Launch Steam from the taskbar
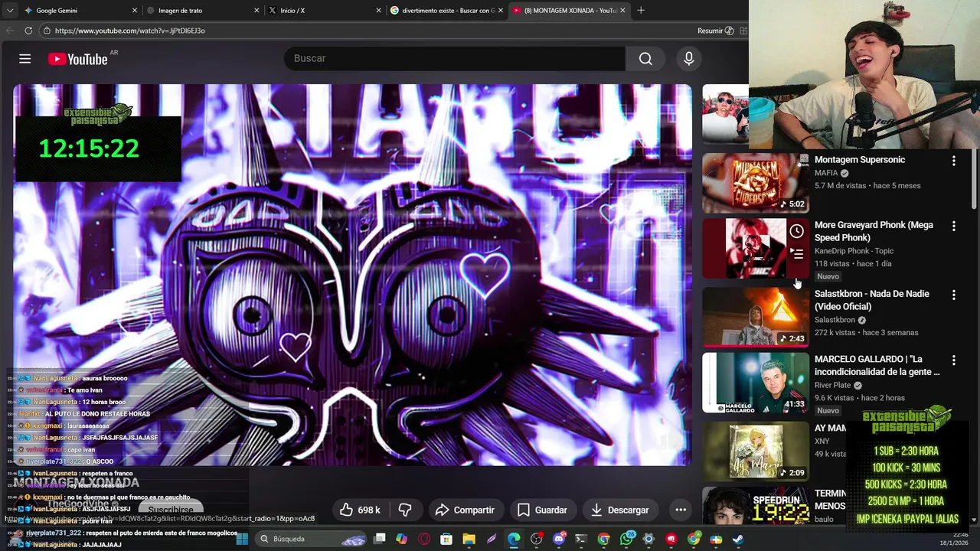Viewport: 980px width, 551px height. click(738, 539)
